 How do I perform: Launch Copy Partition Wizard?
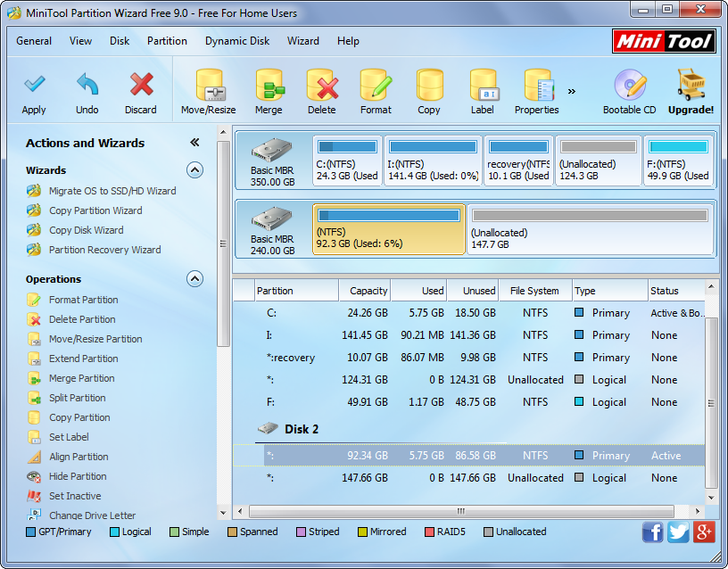[x=95, y=210]
